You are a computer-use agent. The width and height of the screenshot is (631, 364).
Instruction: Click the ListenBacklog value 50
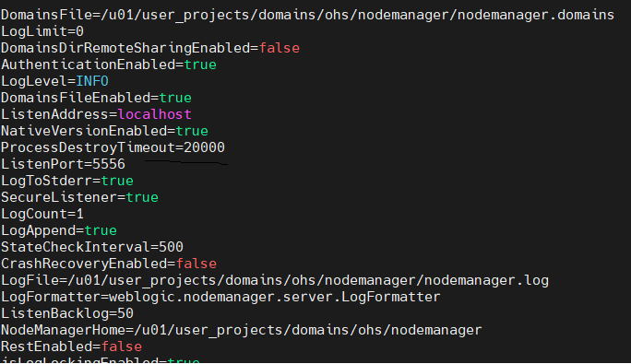(x=125, y=313)
